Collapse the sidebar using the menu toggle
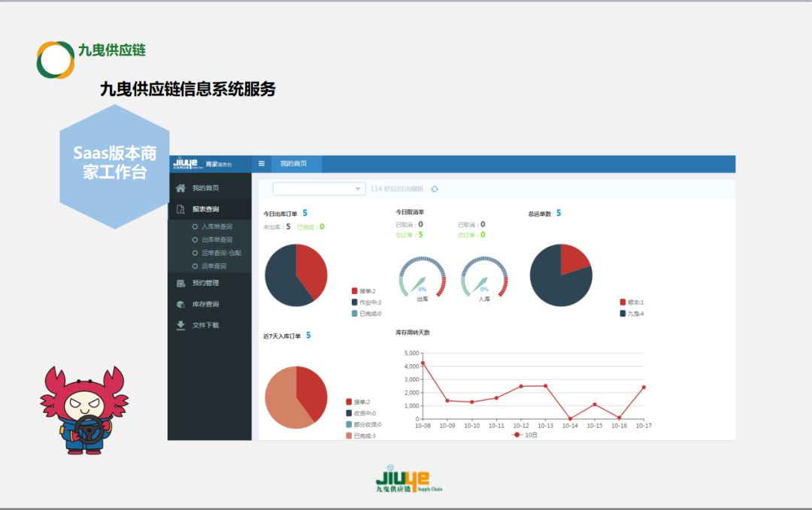 coord(261,163)
